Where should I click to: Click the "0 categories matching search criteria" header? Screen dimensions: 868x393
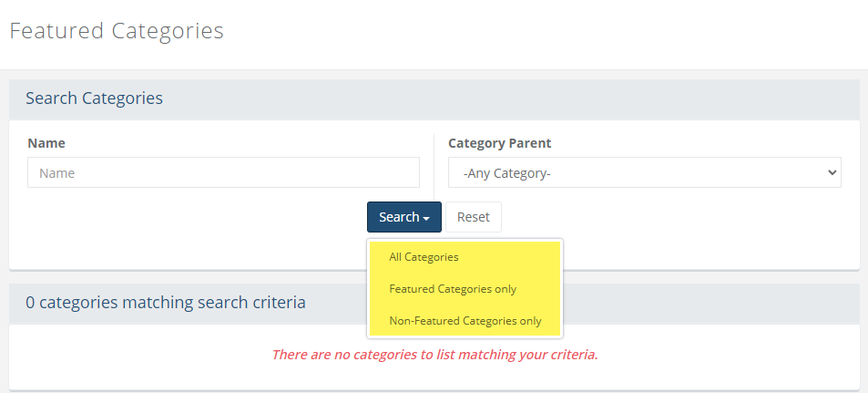coord(166,303)
